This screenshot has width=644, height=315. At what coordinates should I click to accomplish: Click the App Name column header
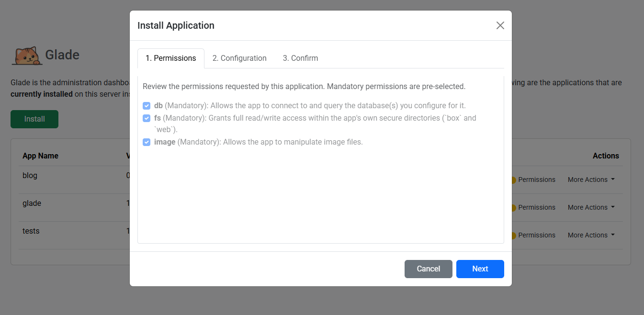coord(40,156)
